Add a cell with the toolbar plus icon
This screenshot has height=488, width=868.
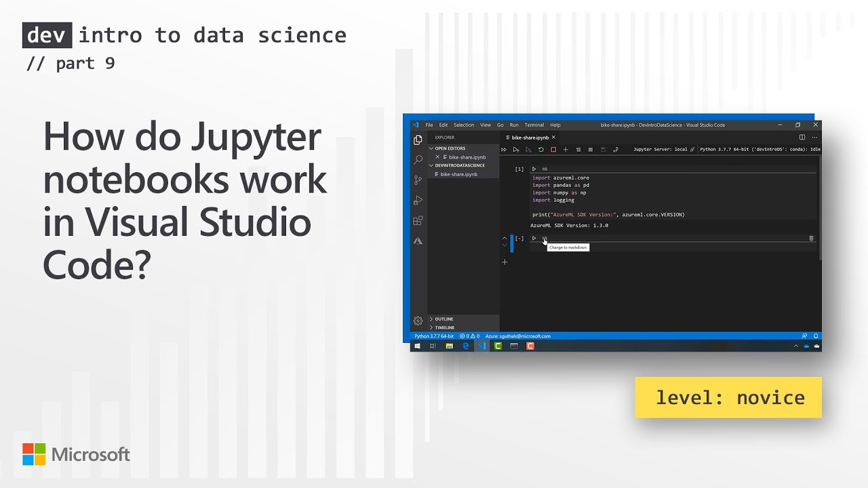point(565,149)
